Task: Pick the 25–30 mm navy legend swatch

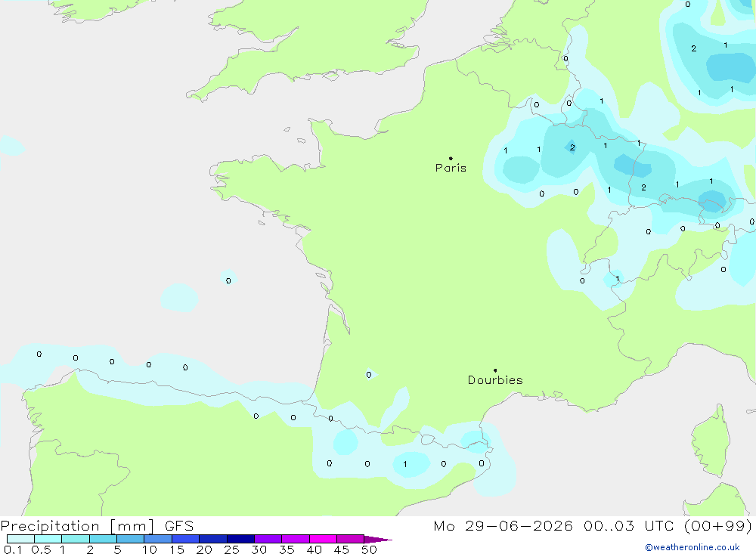Action: coord(240,539)
